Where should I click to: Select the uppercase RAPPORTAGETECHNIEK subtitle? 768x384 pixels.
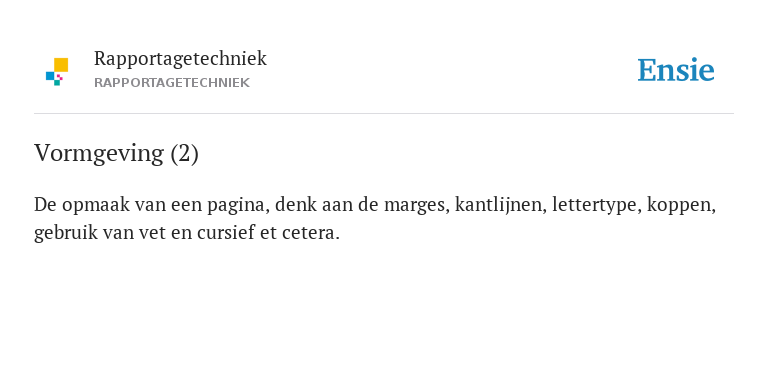click(172, 83)
